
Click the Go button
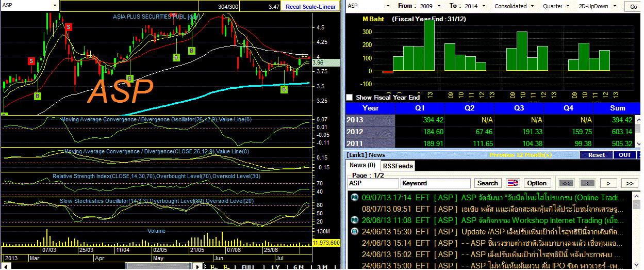(x=633, y=7)
